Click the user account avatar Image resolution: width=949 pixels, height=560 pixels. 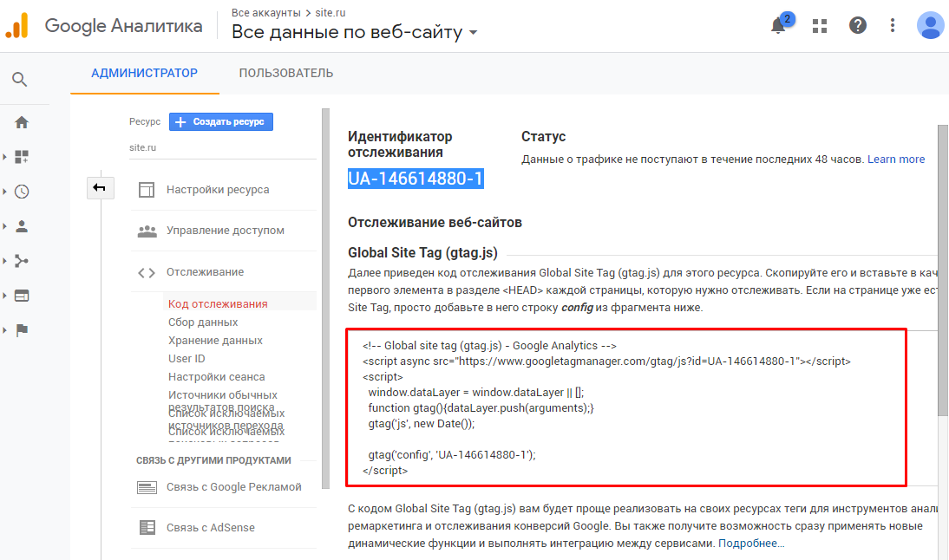point(930,25)
